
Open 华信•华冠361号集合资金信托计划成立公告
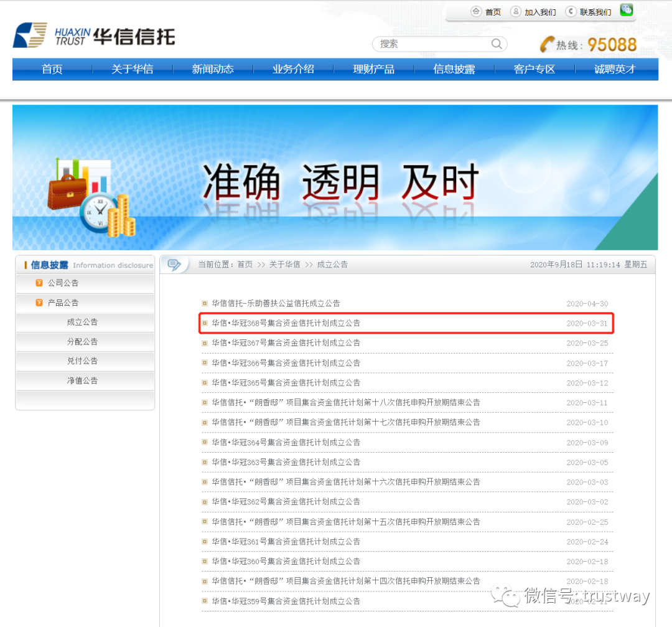(286, 542)
